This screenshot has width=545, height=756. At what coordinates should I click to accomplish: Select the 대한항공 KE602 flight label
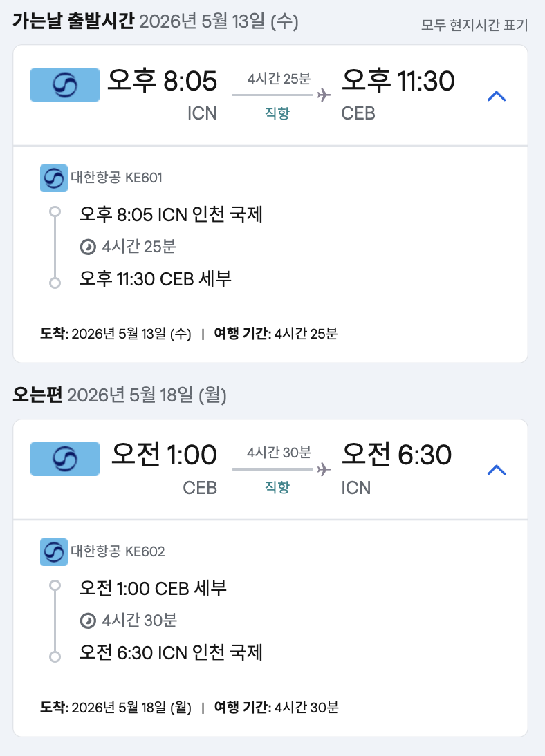pos(118,551)
